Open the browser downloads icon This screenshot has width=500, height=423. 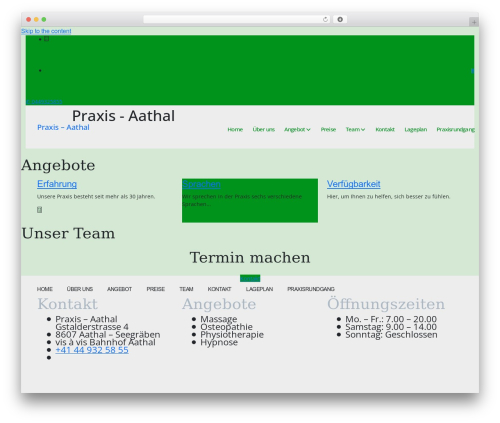[340, 19]
